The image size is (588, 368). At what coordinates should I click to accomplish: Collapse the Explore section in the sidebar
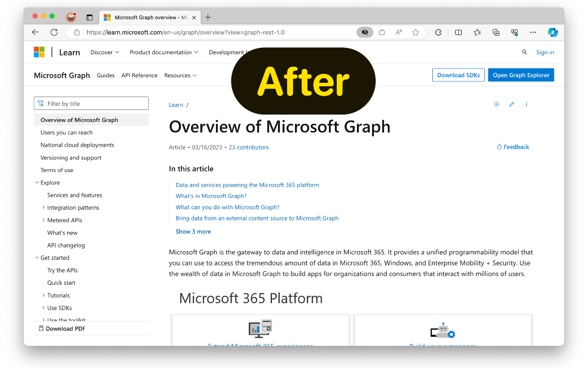(37, 182)
